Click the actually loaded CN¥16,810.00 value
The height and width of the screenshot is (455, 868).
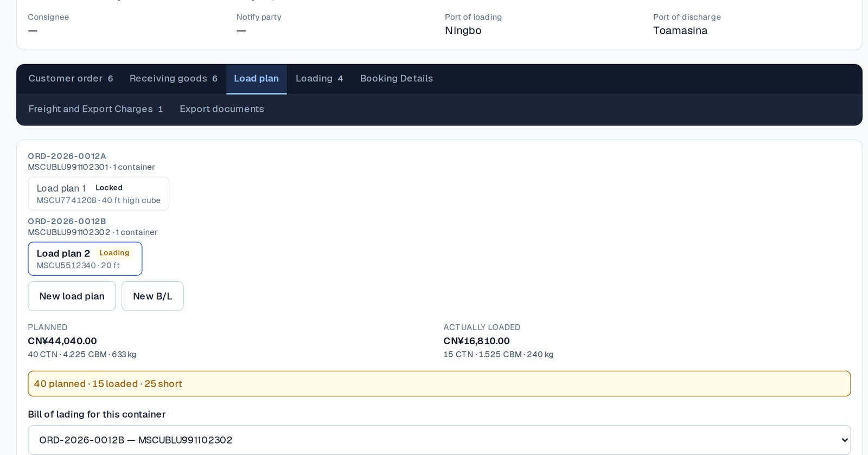pos(476,341)
